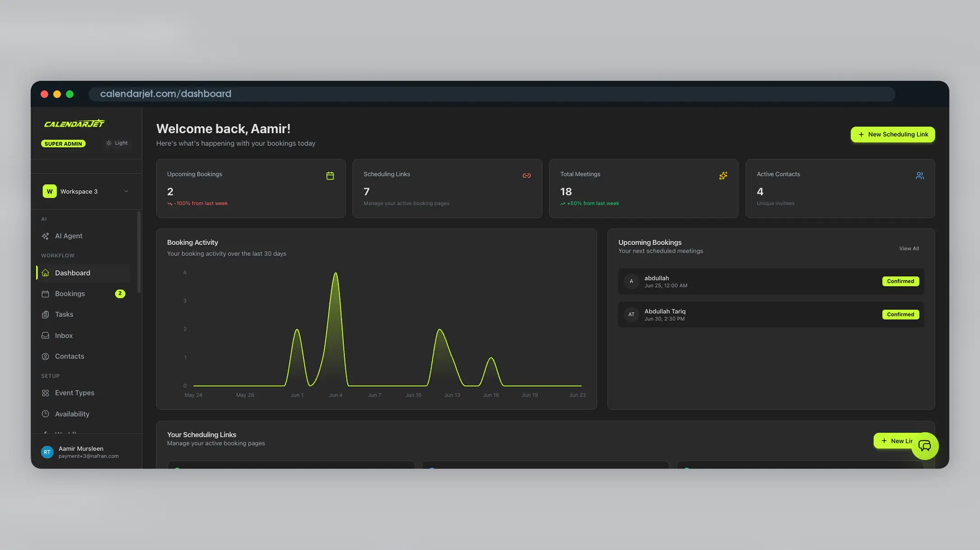The image size is (980, 550).
Task: Open Contacts from sidebar
Action: (x=83, y=356)
